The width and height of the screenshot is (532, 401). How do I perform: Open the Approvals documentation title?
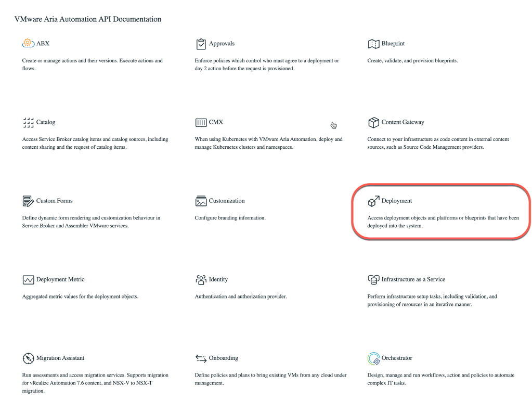tap(222, 43)
